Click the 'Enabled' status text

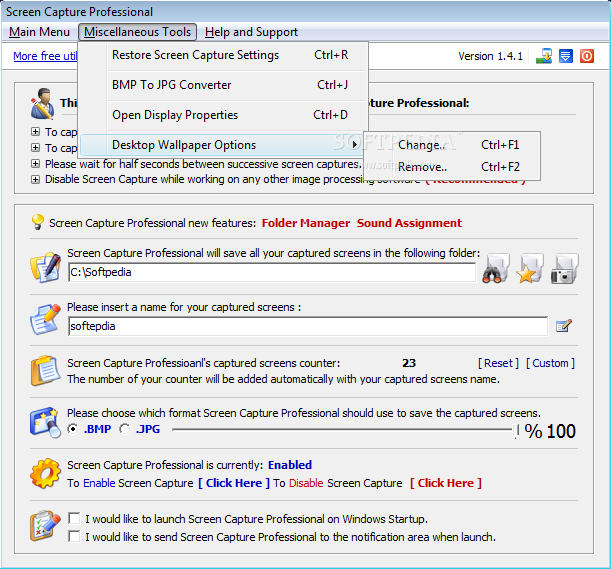290,465
